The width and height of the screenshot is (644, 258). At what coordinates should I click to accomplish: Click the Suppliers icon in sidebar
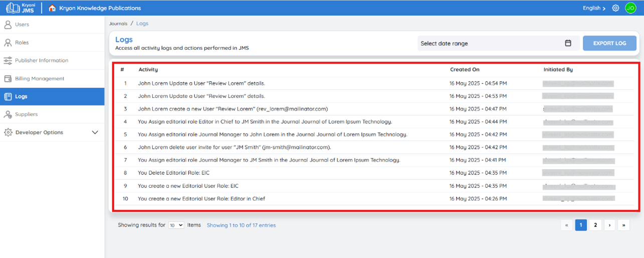pos(8,114)
